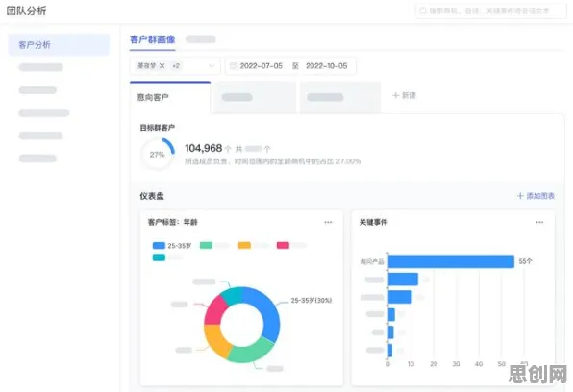
Task: Click the 询问产品 axis label
Action: (x=372, y=261)
